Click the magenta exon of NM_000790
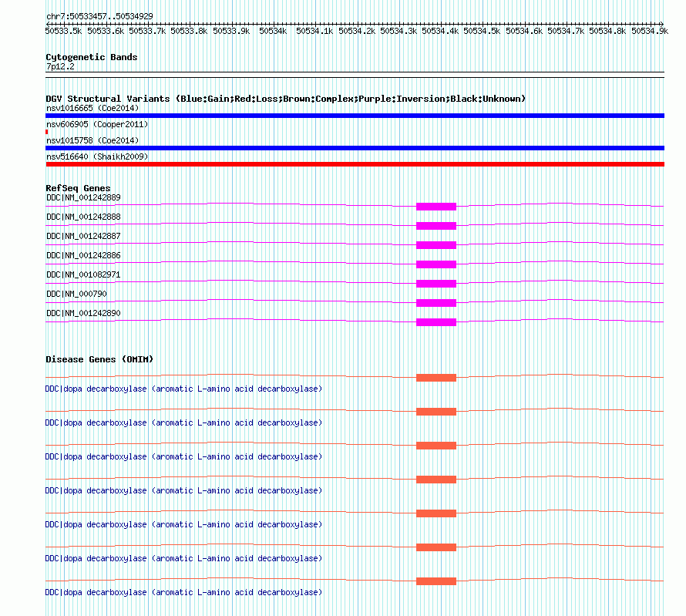The height and width of the screenshot is (616, 686). [x=436, y=303]
